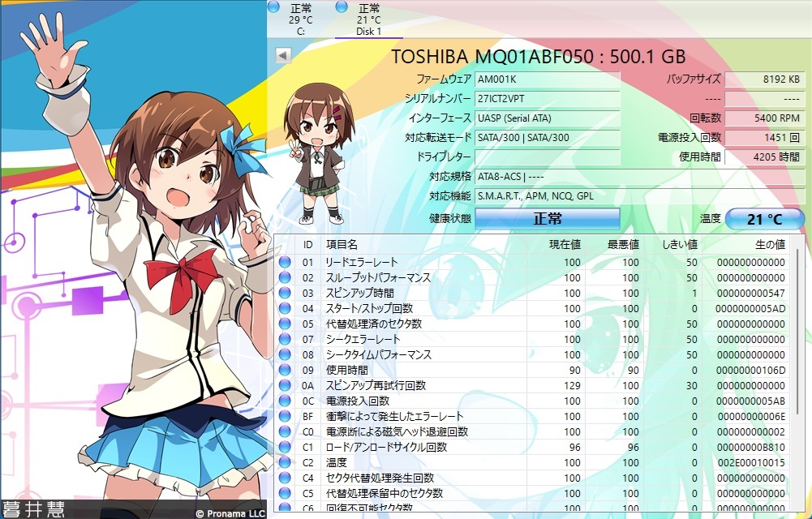
Task: Click status icon for セクタ代替処理発生回数 row
Action: (285, 478)
